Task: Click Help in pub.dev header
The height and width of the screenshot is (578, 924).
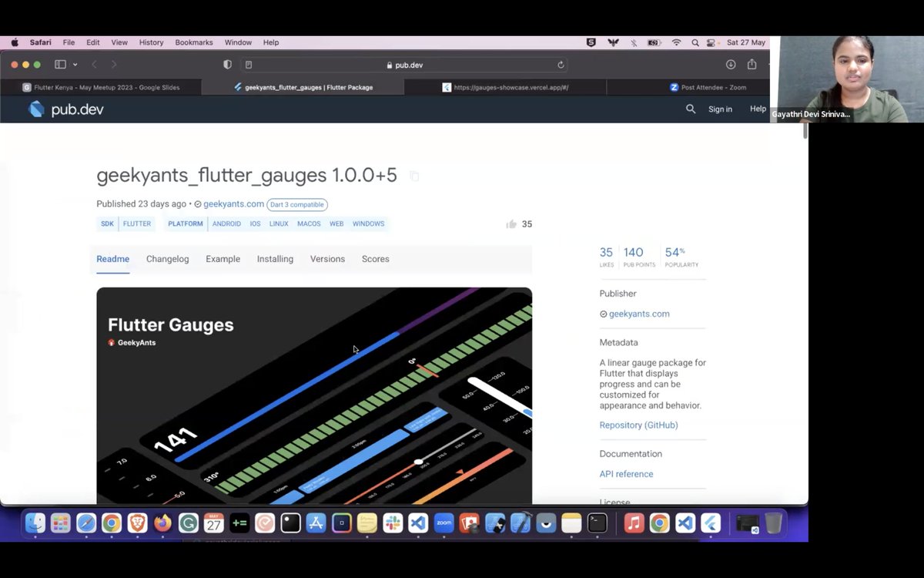Action: (x=758, y=109)
